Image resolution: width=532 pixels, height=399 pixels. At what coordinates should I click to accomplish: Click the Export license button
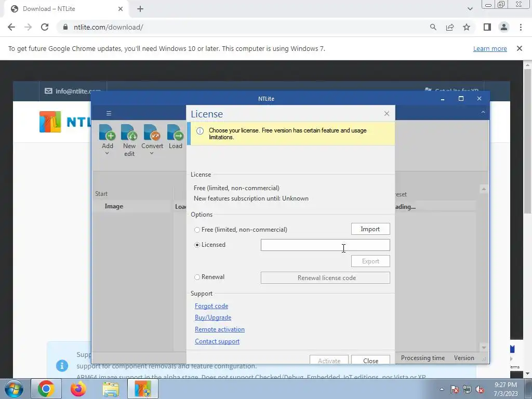370,261
